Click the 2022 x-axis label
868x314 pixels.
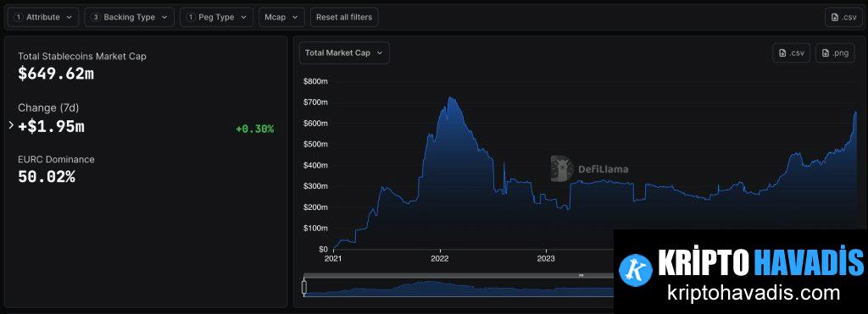440,258
